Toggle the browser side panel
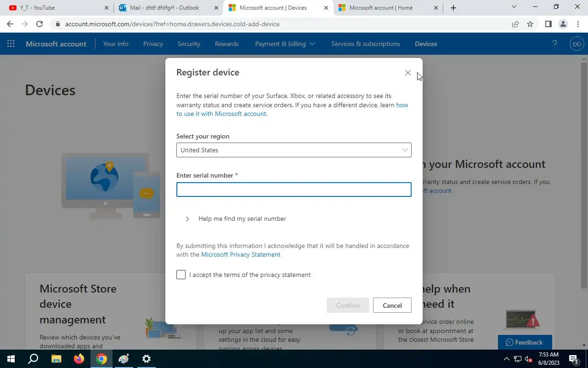 click(x=548, y=24)
